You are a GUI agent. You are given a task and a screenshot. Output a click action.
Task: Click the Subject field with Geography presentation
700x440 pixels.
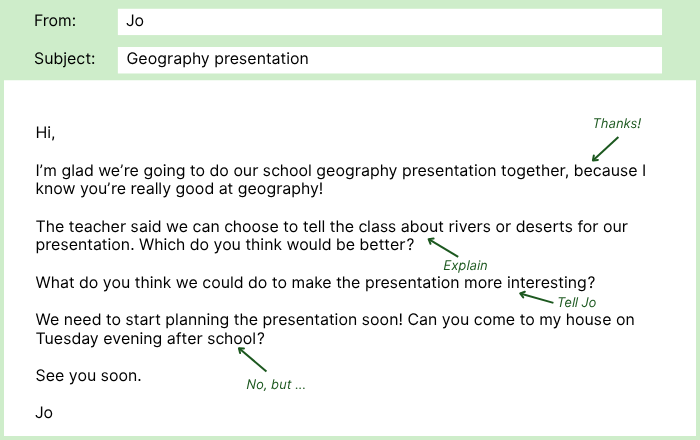[389, 59]
